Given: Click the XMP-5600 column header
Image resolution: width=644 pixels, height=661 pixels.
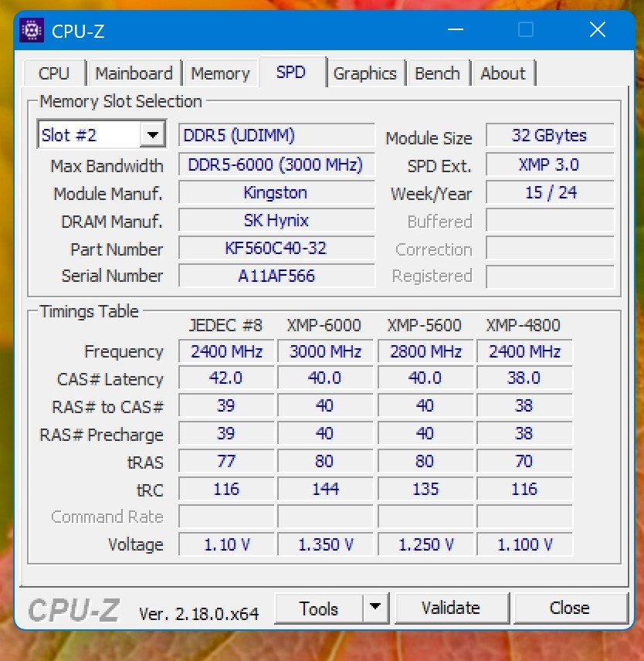Looking at the screenshot, I should (424, 325).
